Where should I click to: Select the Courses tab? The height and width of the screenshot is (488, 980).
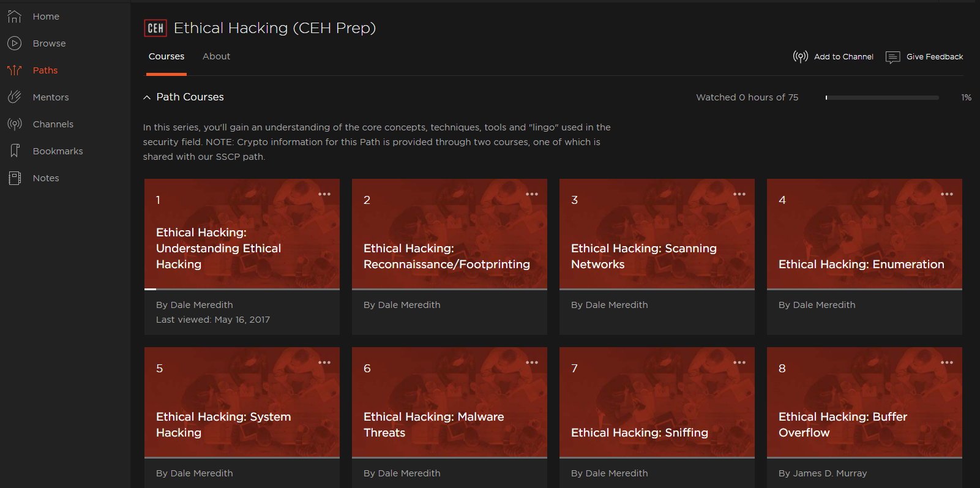click(166, 56)
